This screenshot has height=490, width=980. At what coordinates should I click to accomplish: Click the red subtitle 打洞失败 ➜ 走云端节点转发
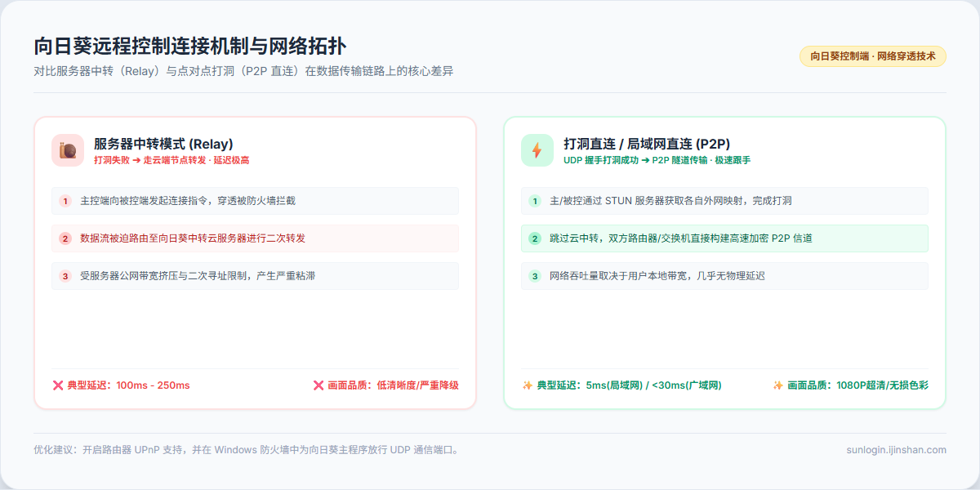click(171, 161)
